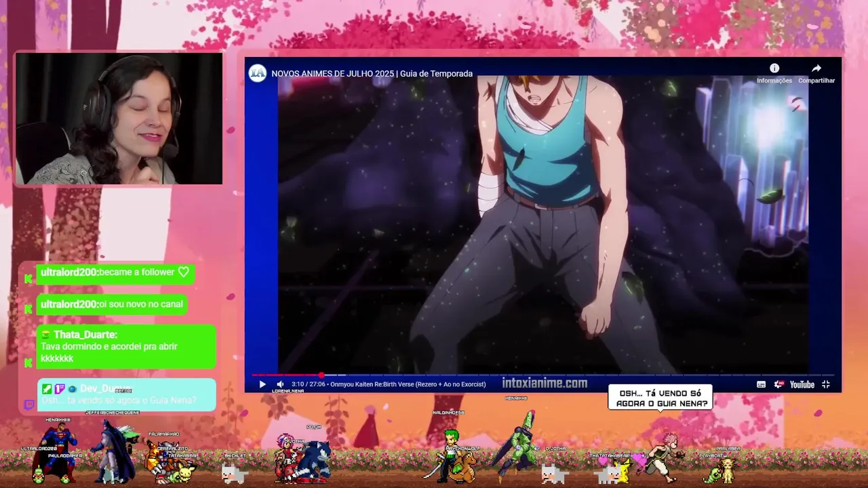Viewport: 868px width, 488px height.
Task: Click the 3:10 / 27:06 time display
Action: 308,384
